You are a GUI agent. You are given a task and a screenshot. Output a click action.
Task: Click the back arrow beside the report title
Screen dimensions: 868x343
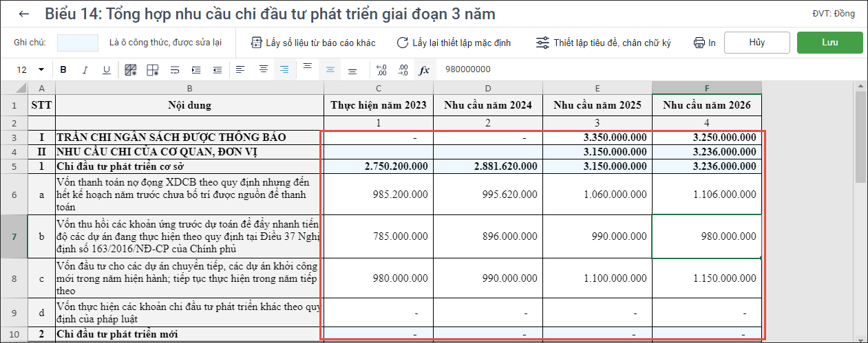[25, 14]
